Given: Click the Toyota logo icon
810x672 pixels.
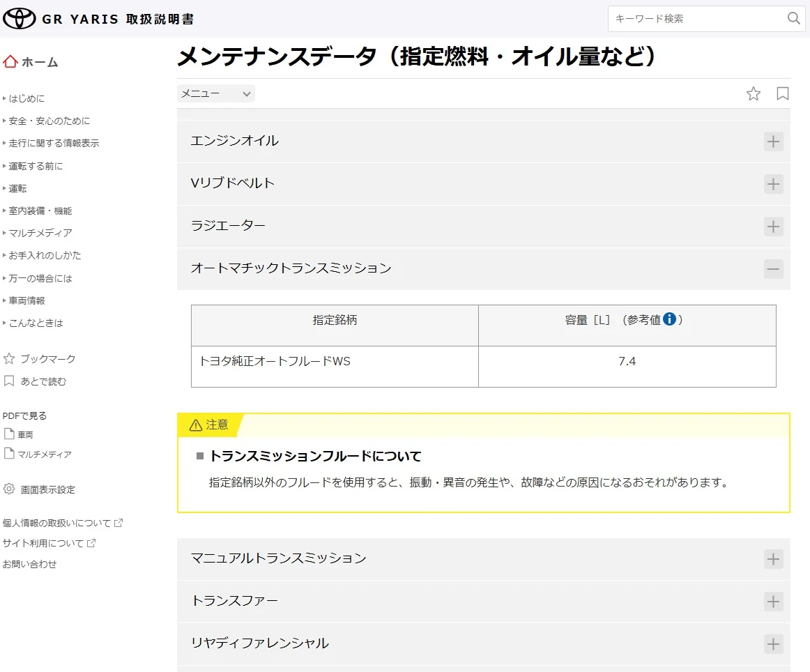Looking at the screenshot, I should 19,19.
